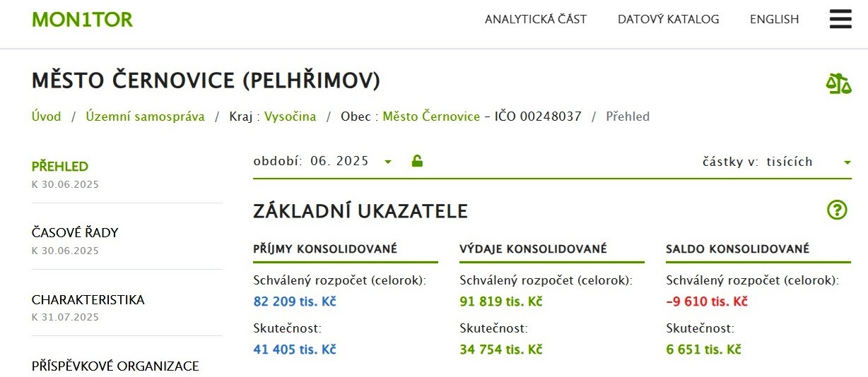Expand the období period dropdown arrow
Viewport: 868px width, 377px height.
pos(387,162)
